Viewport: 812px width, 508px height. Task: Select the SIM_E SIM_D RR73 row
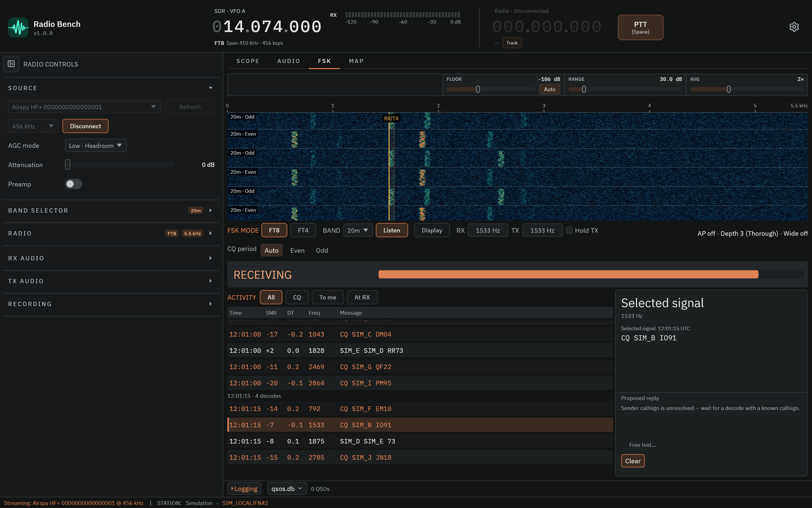pyautogui.click(x=420, y=351)
